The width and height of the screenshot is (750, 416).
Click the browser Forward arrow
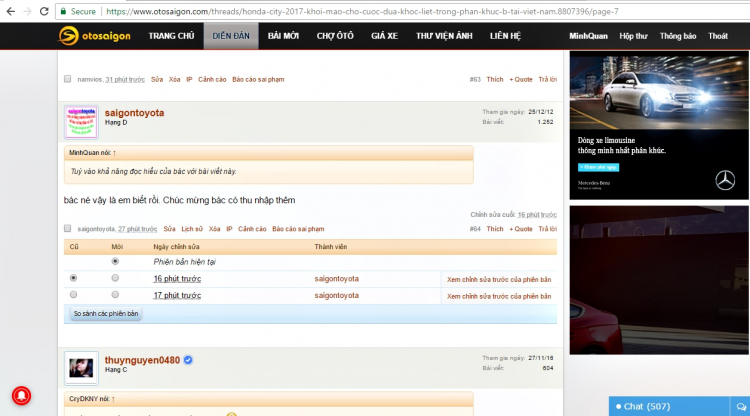click(28, 11)
